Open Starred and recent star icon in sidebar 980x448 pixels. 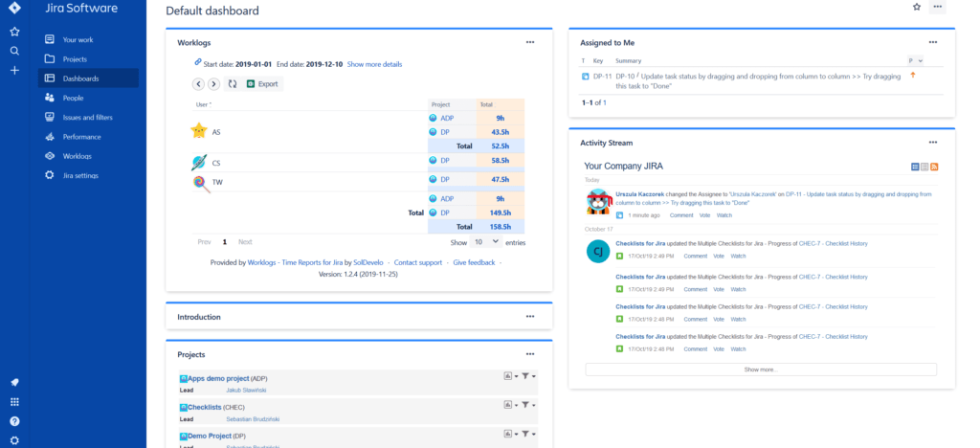click(14, 32)
